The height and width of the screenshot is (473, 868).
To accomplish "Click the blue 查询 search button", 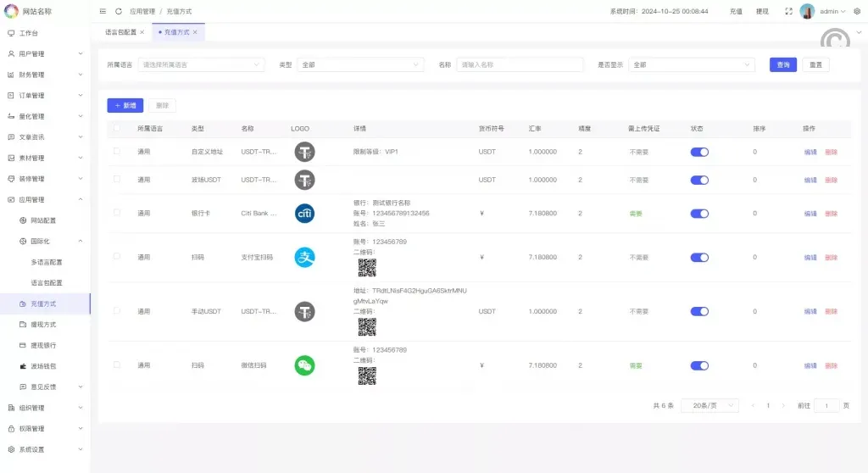I will coord(783,64).
